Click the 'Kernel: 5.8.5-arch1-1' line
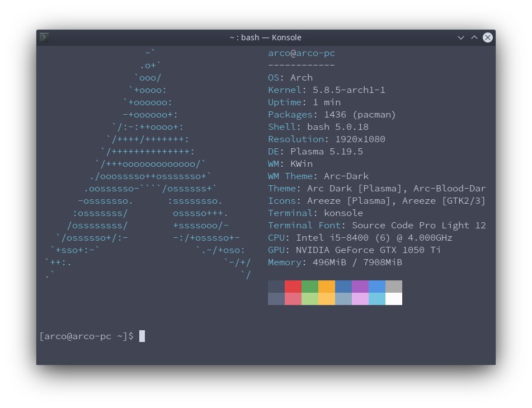532x408 pixels. (326, 90)
